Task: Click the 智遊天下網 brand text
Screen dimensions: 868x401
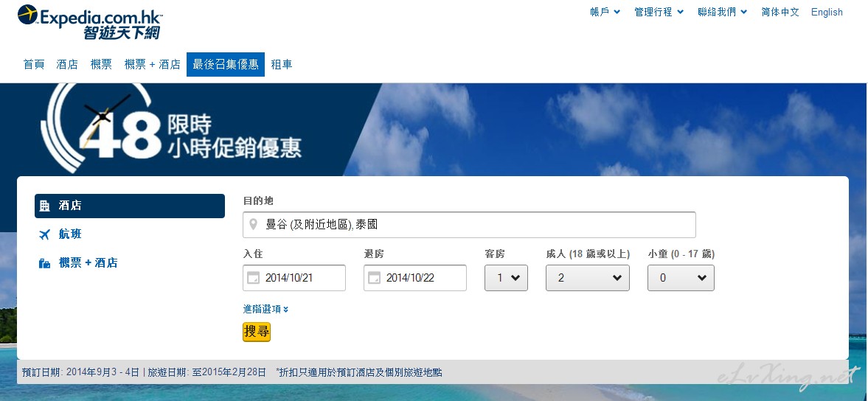Action: (121, 32)
